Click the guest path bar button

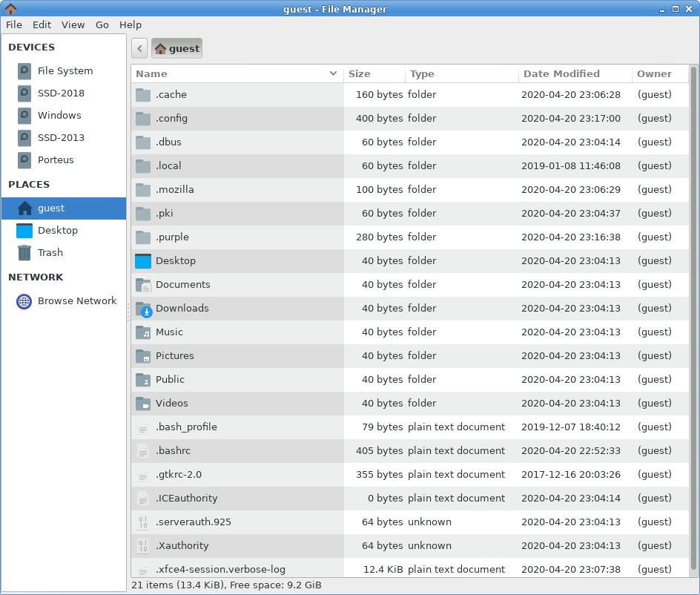pyautogui.click(x=177, y=48)
